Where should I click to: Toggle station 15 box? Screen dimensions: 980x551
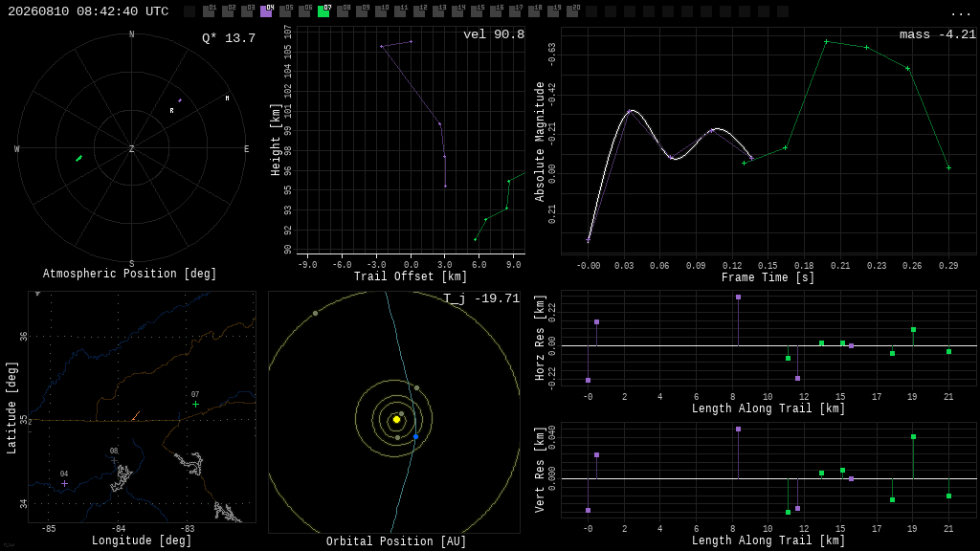[x=476, y=11]
